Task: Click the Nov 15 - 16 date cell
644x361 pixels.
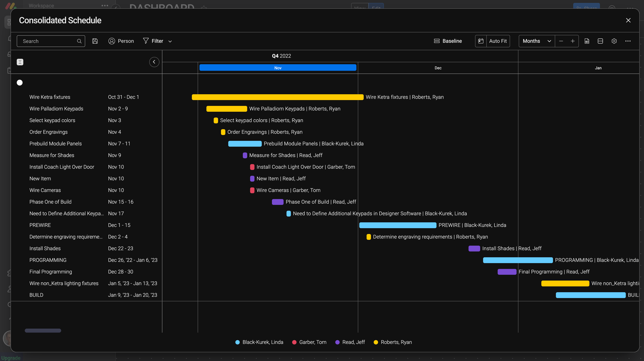Action: pyautogui.click(x=120, y=202)
